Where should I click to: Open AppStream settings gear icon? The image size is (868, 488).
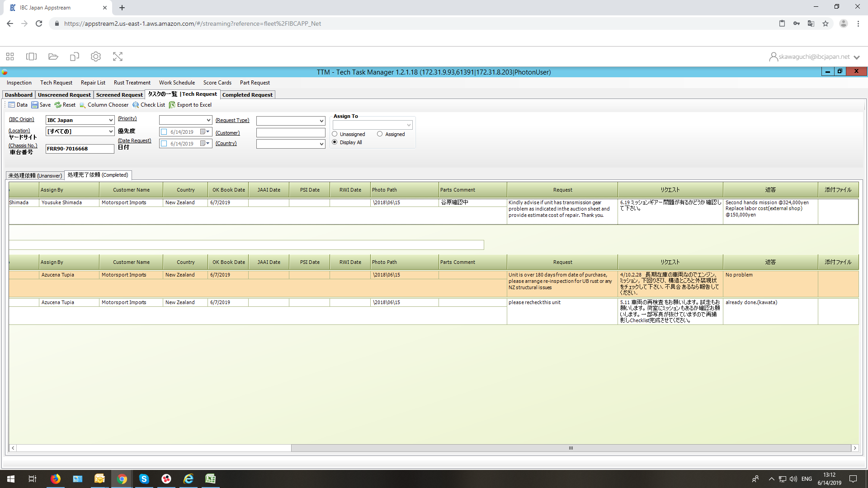point(96,56)
